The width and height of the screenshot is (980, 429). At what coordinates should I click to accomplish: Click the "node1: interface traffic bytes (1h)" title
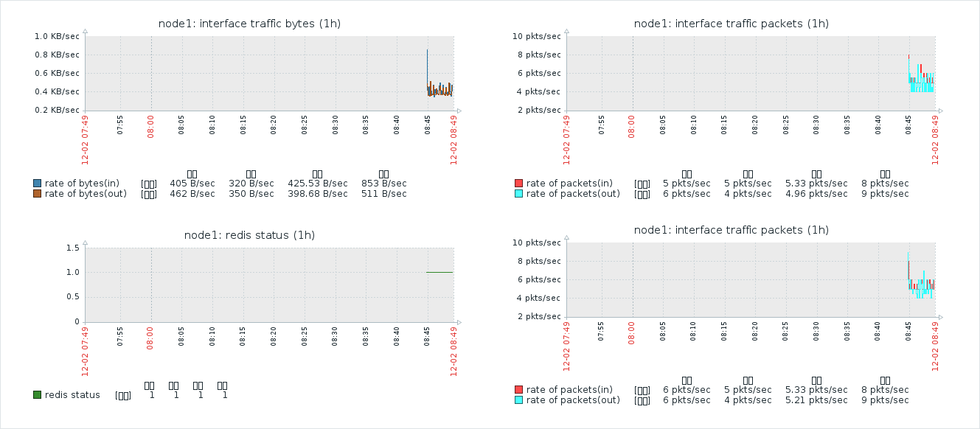[x=249, y=24]
